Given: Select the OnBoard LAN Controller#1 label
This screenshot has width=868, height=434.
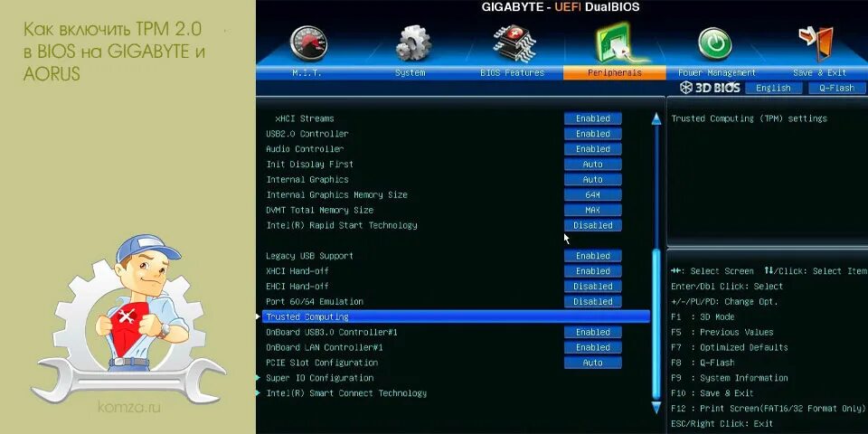Looking at the screenshot, I should point(325,347).
